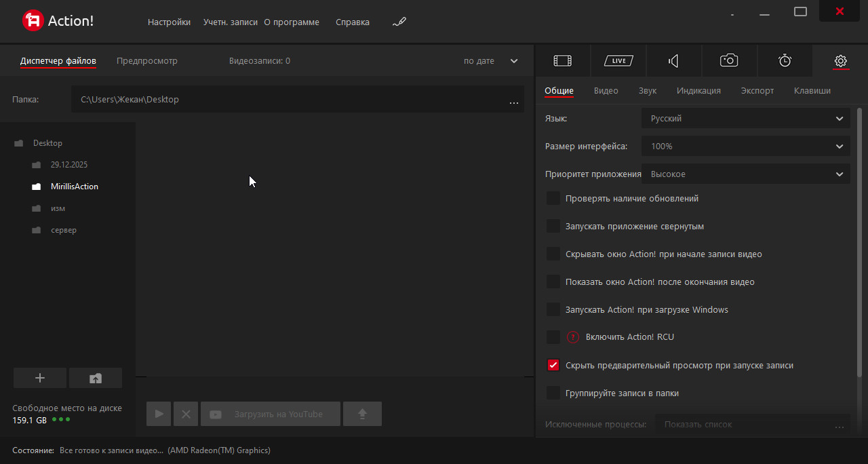Open the video recording mode tab

coord(562,61)
